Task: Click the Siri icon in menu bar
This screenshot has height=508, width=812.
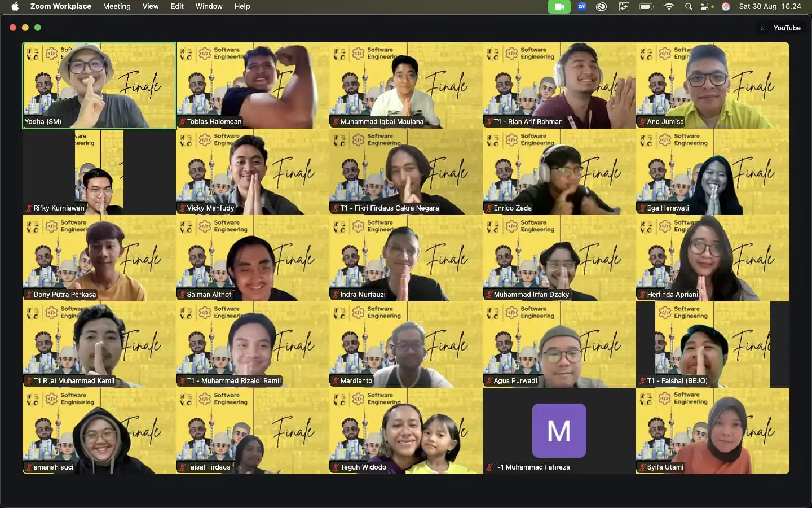Action: click(726, 7)
